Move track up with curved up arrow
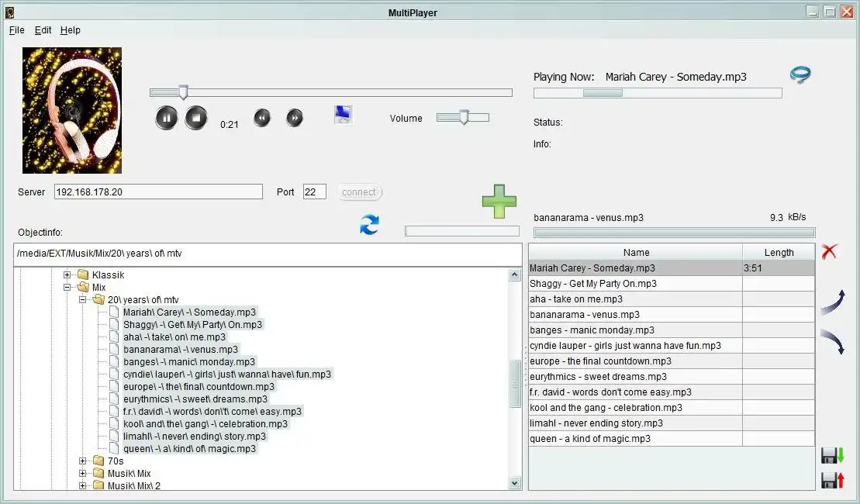This screenshot has width=860, height=504. coord(833,302)
